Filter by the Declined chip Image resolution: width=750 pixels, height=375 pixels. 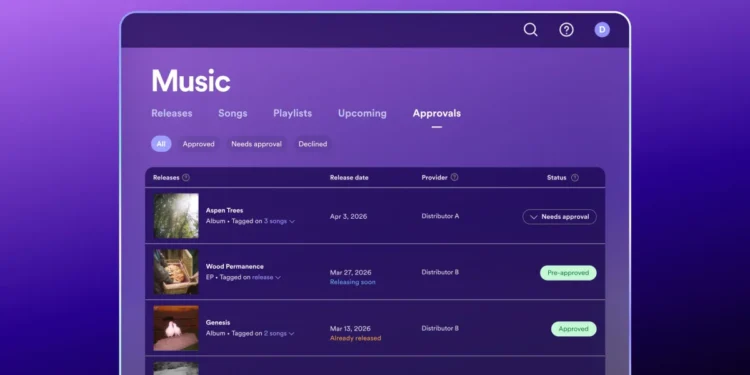[x=313, y=144]
